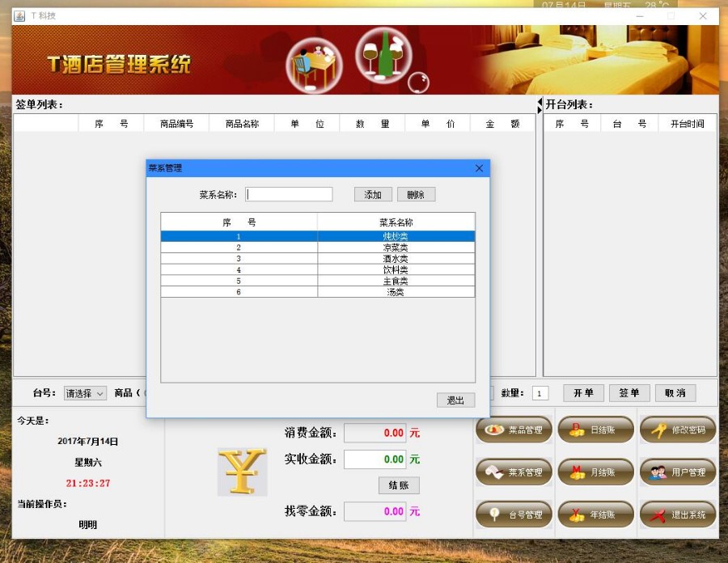Click 序号 column header in dialog table
The width and height of the screenshot is (728, 563).
239,222
